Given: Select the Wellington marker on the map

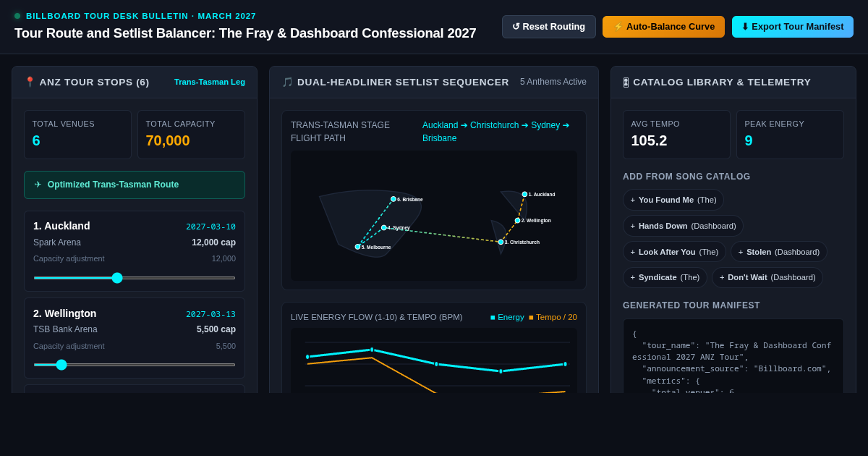Looking at the screenshot, I should [518, 221].
